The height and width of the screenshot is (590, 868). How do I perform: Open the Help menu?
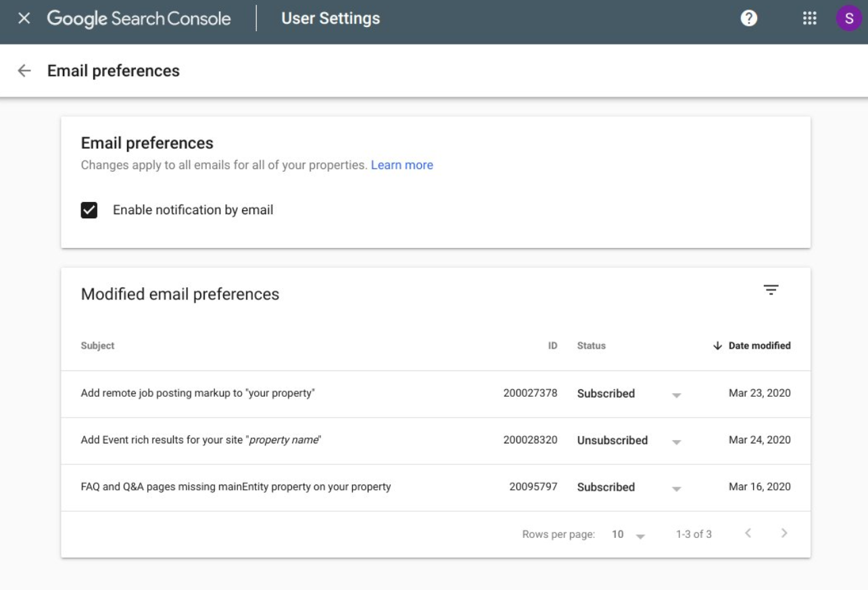pos(748,18)
